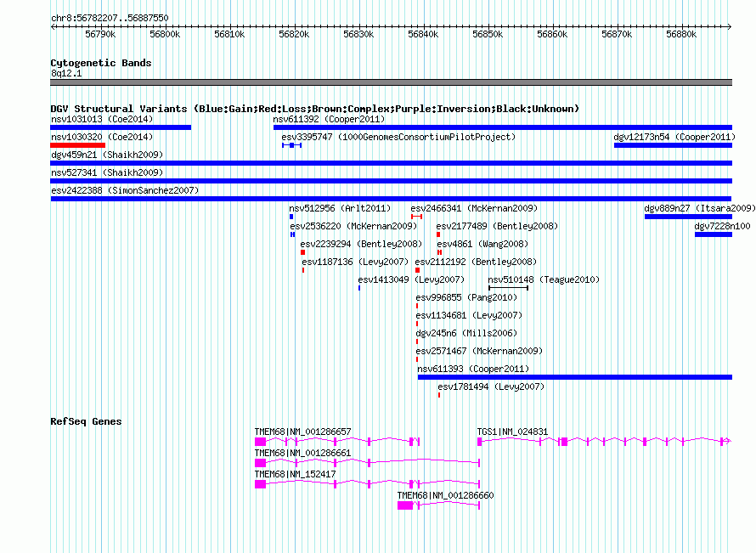Click esv996855 (Pang2010) label
The width and height of the screenshot is (756, 553).
[466, 297]
